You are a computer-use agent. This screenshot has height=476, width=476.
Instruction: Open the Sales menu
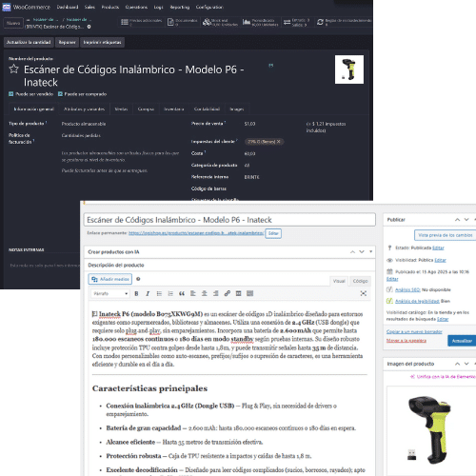(x=89, y=7)
